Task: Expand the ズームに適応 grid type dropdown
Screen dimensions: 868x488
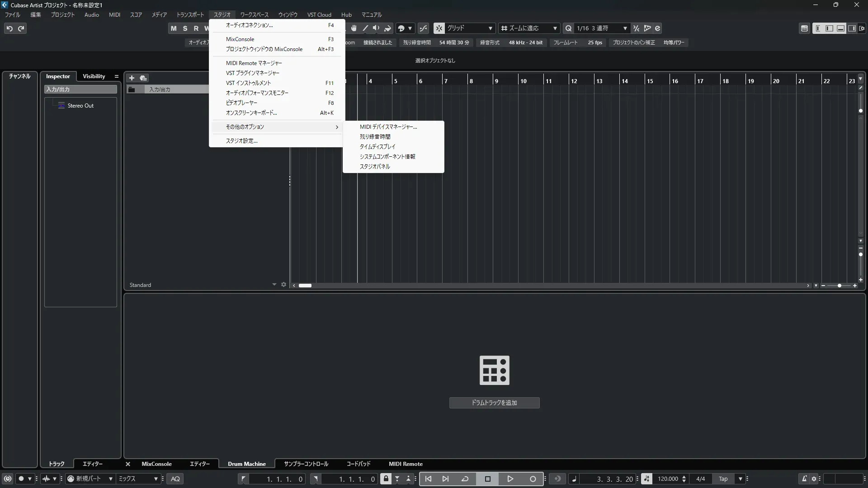Action: pyautogui.click(x=529, y=28)
